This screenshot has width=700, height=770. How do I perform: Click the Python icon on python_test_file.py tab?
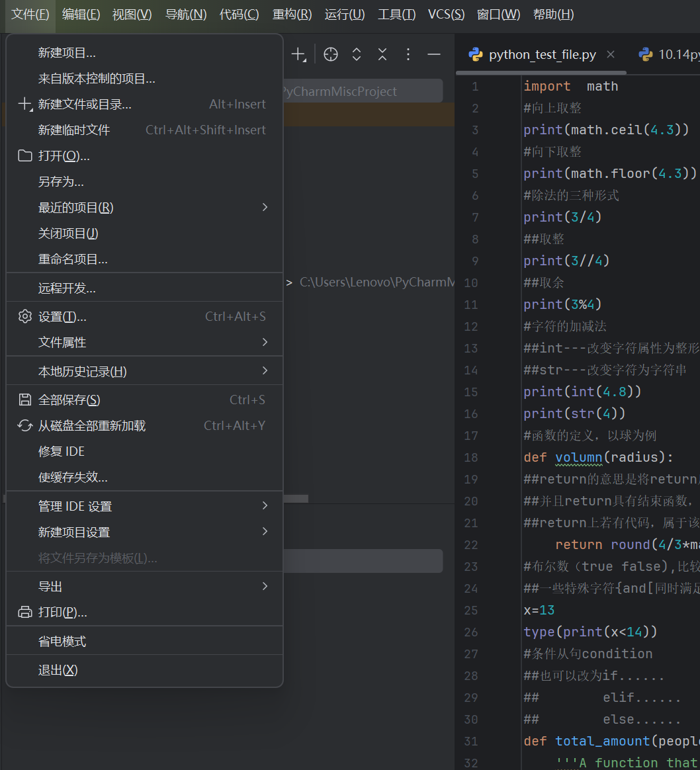[476, 54]
